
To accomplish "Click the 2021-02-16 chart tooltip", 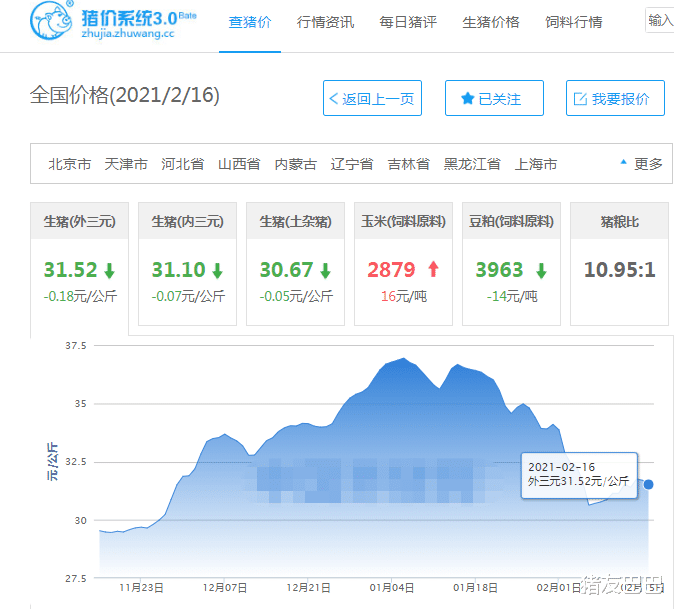I will click(579, 475).
